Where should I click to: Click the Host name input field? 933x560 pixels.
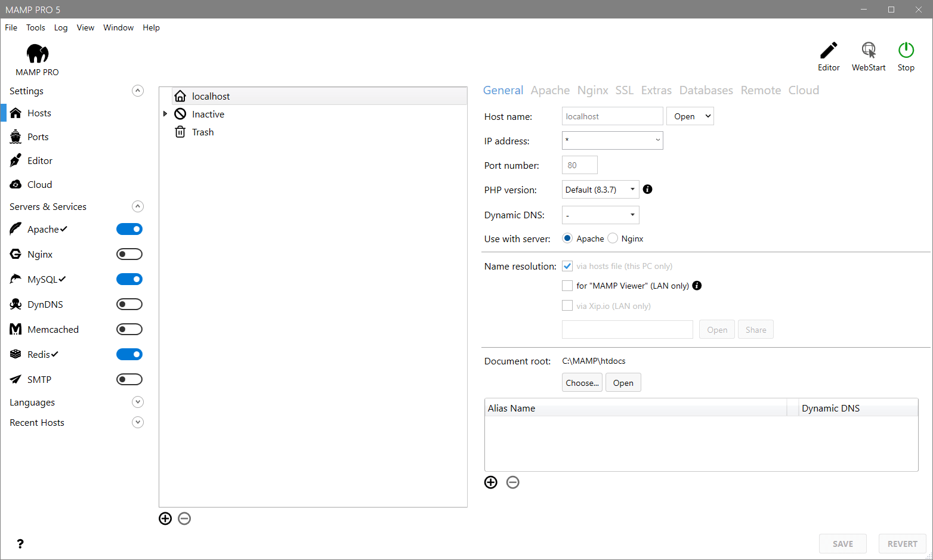[x=613, y=116]
